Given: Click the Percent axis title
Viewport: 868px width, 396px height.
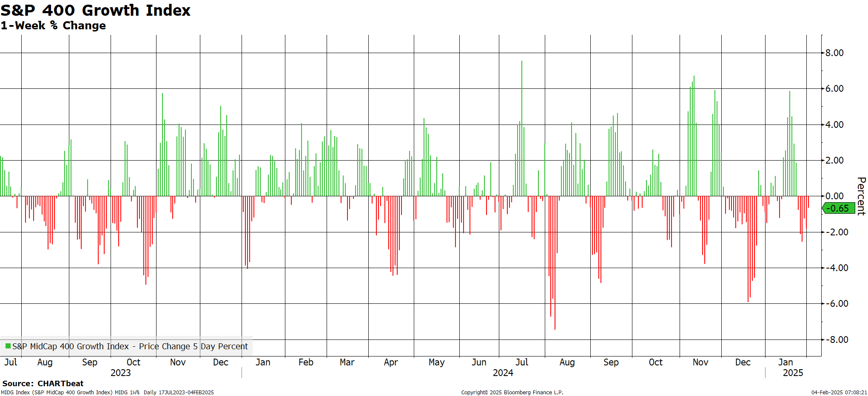Looking at the screenshot, I should [861, 196].
